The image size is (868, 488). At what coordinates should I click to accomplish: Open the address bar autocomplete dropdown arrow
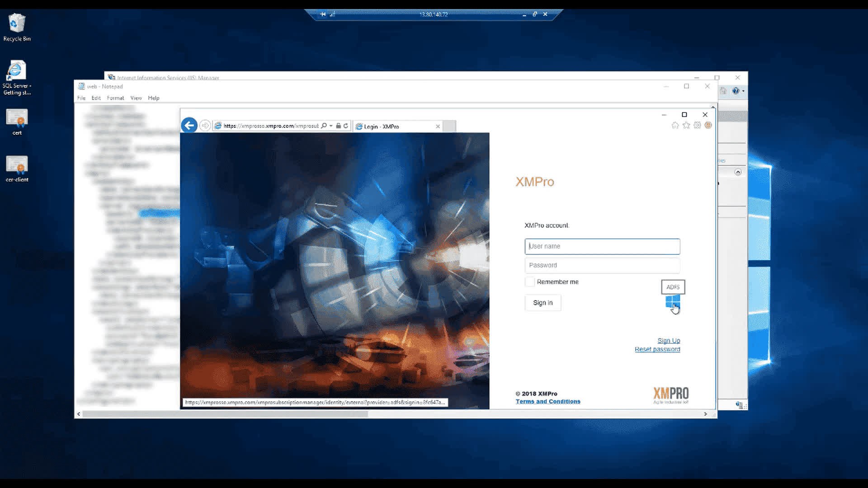[331, 126]
